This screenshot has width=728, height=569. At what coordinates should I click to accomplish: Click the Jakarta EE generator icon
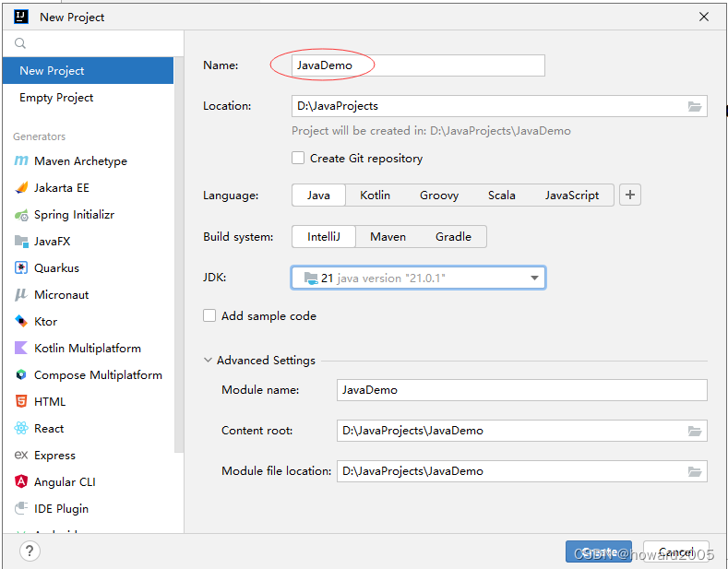(21, 187)
